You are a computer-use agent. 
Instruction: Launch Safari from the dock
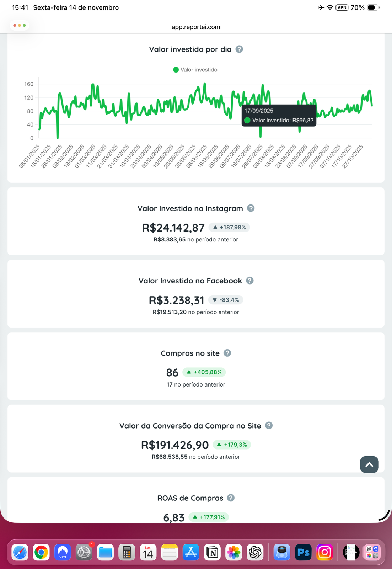(20, 552)
